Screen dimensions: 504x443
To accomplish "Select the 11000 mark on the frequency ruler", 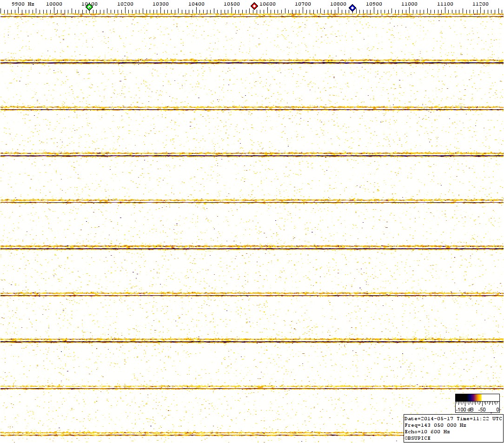I will (409, 4).
